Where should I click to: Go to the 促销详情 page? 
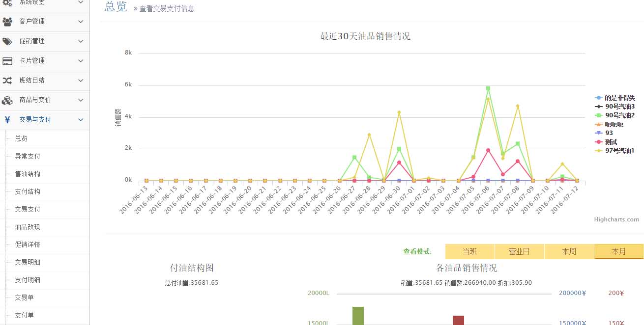(x=28, y=245)
